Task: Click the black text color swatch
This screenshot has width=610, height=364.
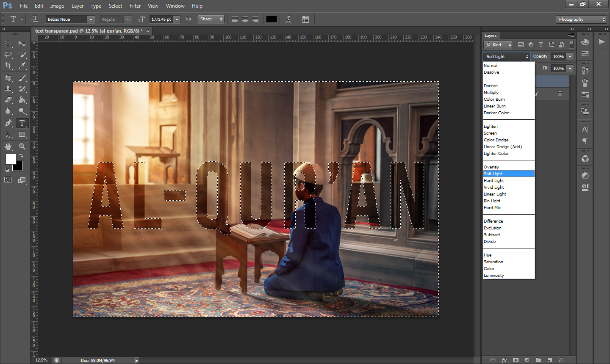Action: pyautogui.click(x=272, y=19)
